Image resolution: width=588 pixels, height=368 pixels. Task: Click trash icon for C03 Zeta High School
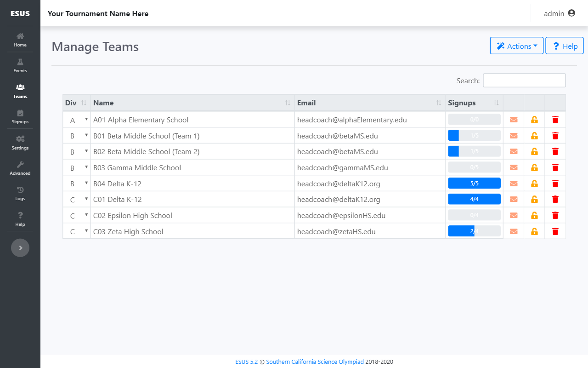click(x=555, y=231)
